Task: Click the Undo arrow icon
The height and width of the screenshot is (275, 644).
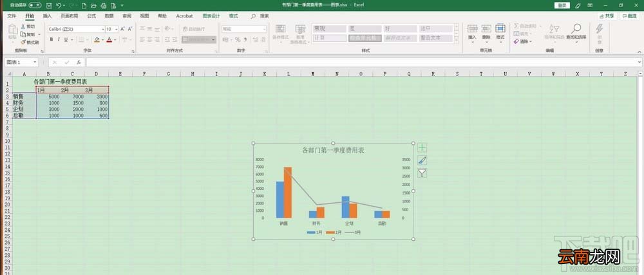Action: click(59, 6)
